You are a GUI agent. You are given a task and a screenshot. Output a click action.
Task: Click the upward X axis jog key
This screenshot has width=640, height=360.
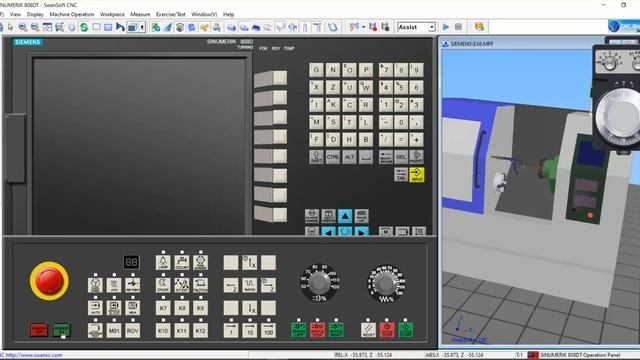click(x=249, y=262)
